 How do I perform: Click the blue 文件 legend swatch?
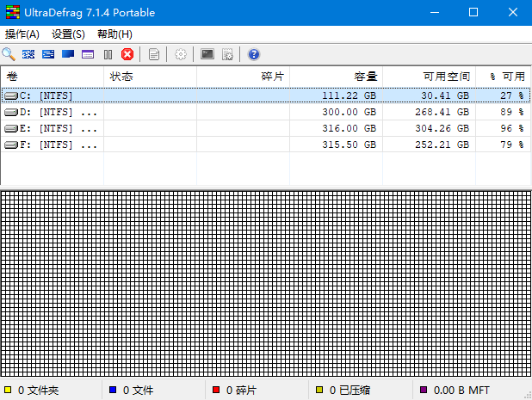[x=113, y=390]
